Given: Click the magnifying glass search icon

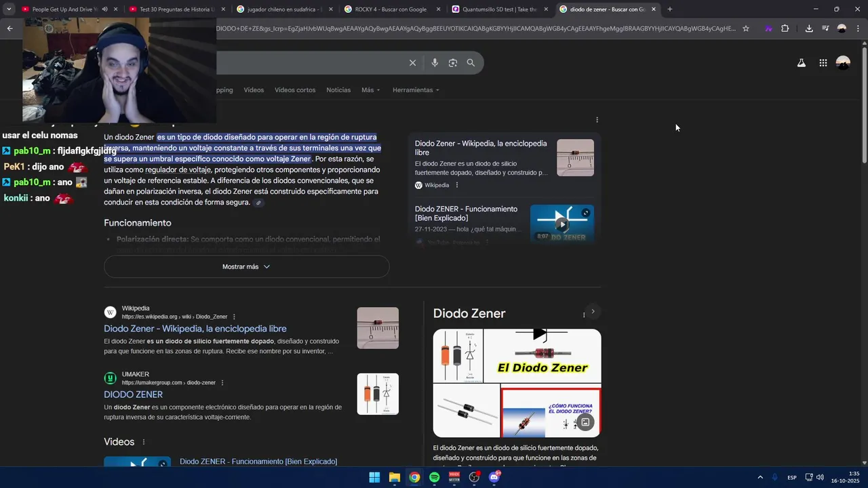Looking at the screenshot, I should 471,63.
